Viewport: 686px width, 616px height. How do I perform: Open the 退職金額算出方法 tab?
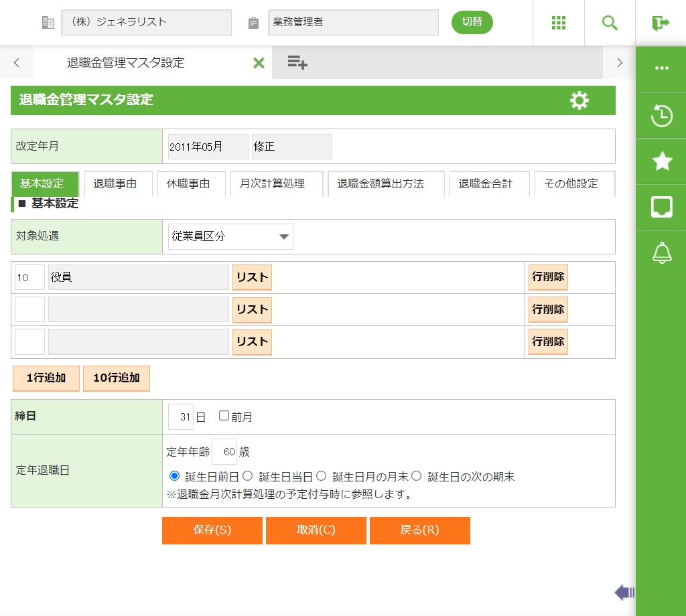pyautogui.click(x=380, y=184)
